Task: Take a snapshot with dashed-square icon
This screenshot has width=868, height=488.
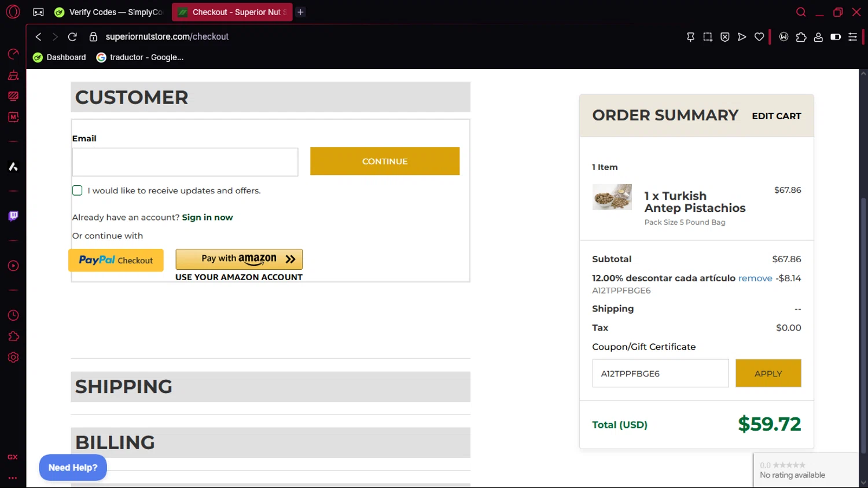Action: [708, 36]
